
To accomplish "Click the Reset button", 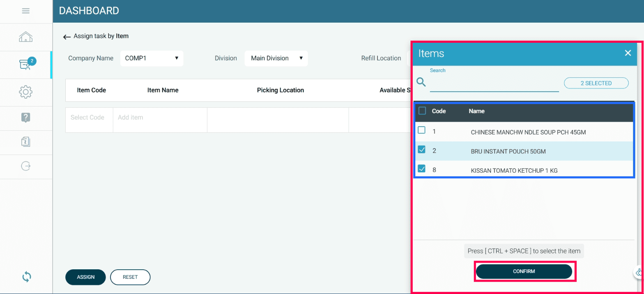I will click(130, 277).
